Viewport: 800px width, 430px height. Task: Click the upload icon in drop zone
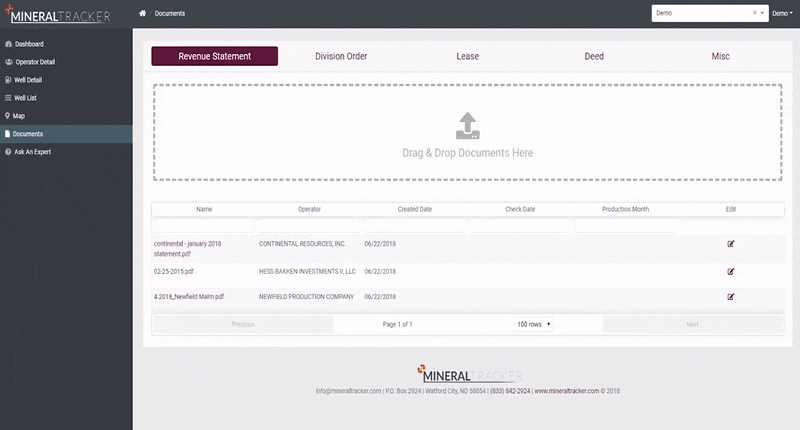pos(467,125)
